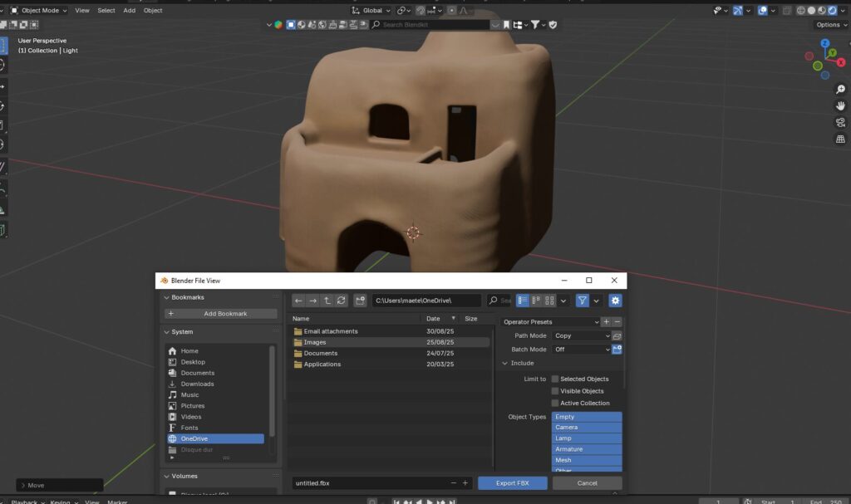Go forward to next folder in file view
Image resolution: width=851 pixels, height=504 pixels.
pyautogui.click(x=312, y=301)
